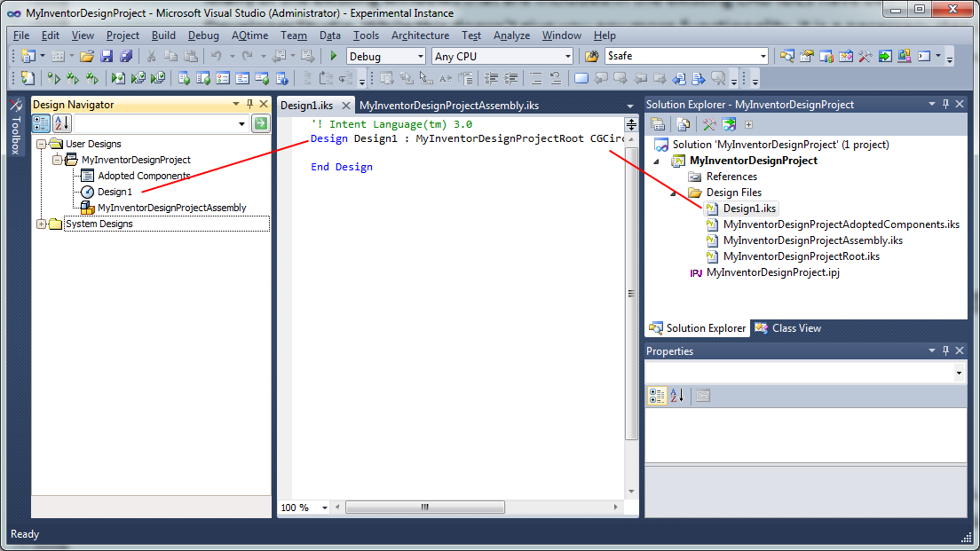
Task: Select MyInventorDesignProjectRoot.iks file
Action: tap(802, 256)
